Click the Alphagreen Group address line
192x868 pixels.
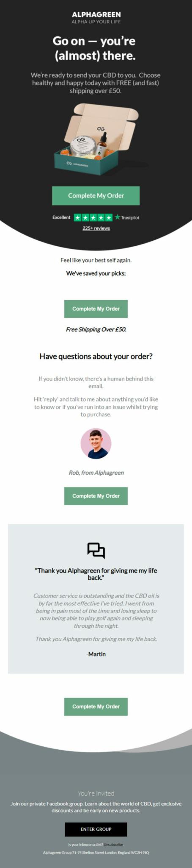pos(96,852)
